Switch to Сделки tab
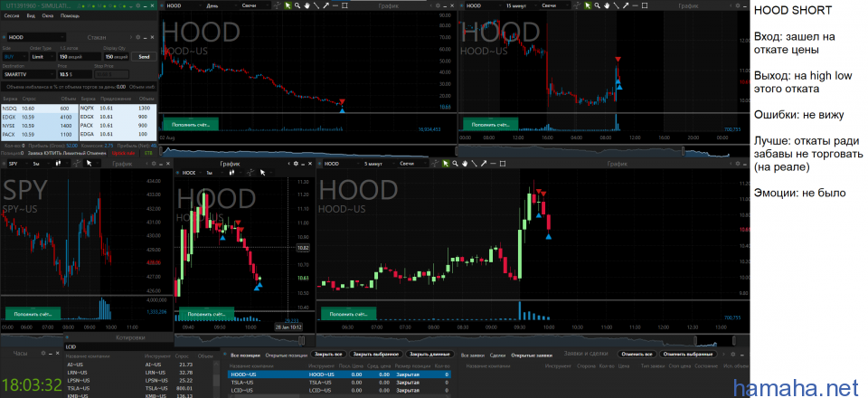The height and width of the screenshot is (398, 868). [497, 355]
